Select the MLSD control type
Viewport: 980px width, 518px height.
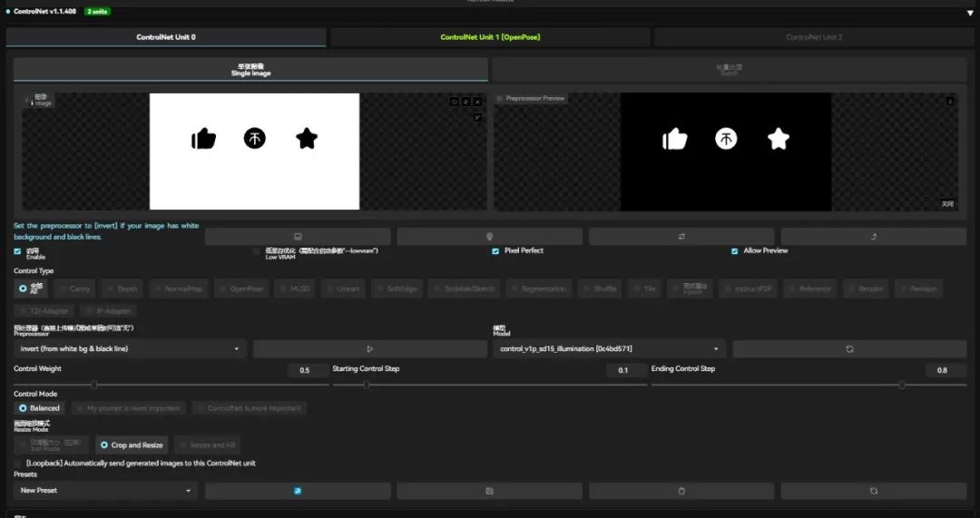294,288
